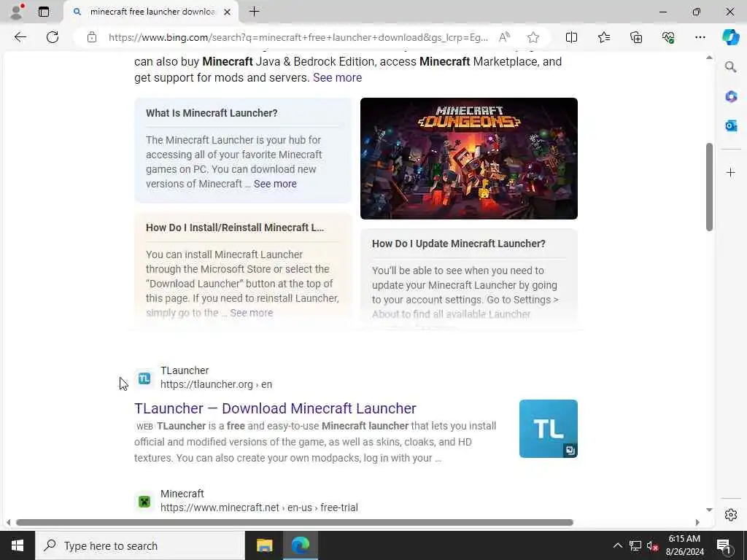Click network status tray icon

pyautogui.click(x=635, y=545)
